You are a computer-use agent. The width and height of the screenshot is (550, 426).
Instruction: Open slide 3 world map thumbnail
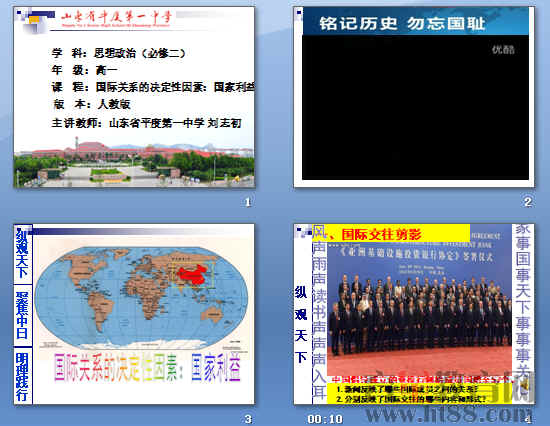point(134,314)
